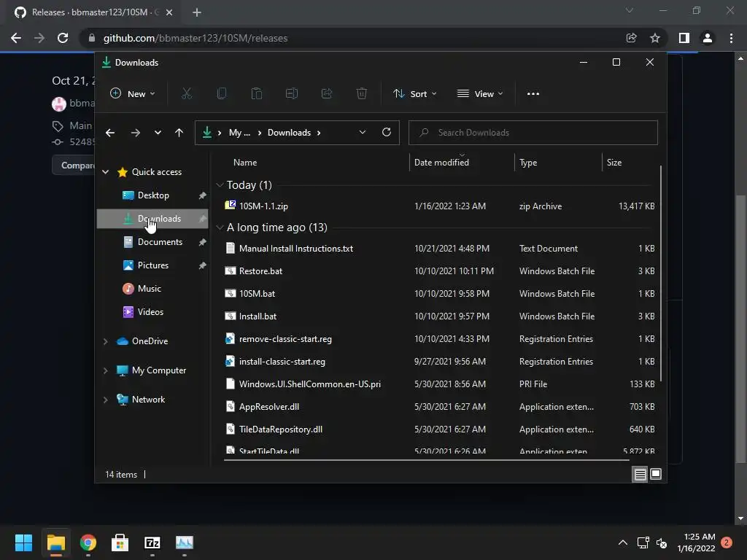Open Chrome three-dot menu
The image size is (747, 560).
pyautogui.click(x=731, y=38)
